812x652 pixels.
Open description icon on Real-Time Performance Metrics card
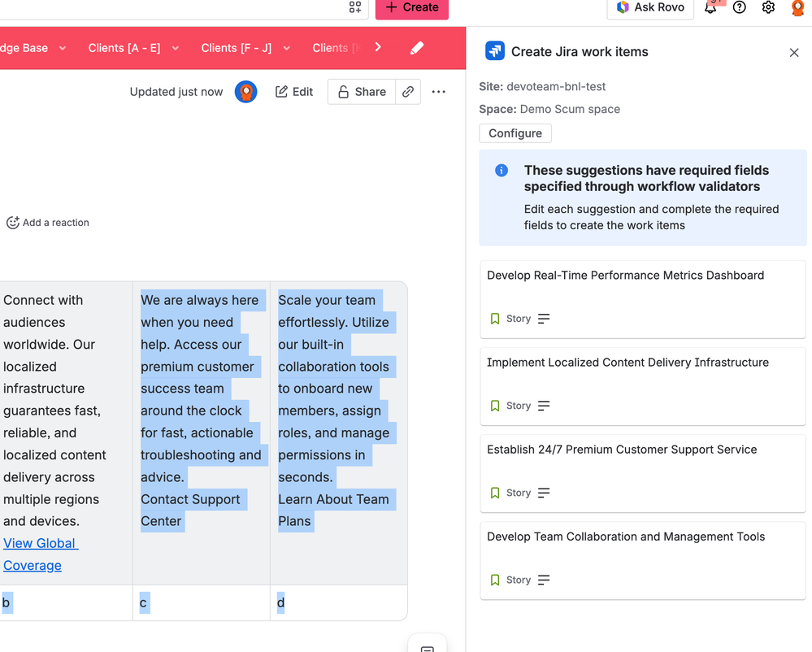click(544, 319)
